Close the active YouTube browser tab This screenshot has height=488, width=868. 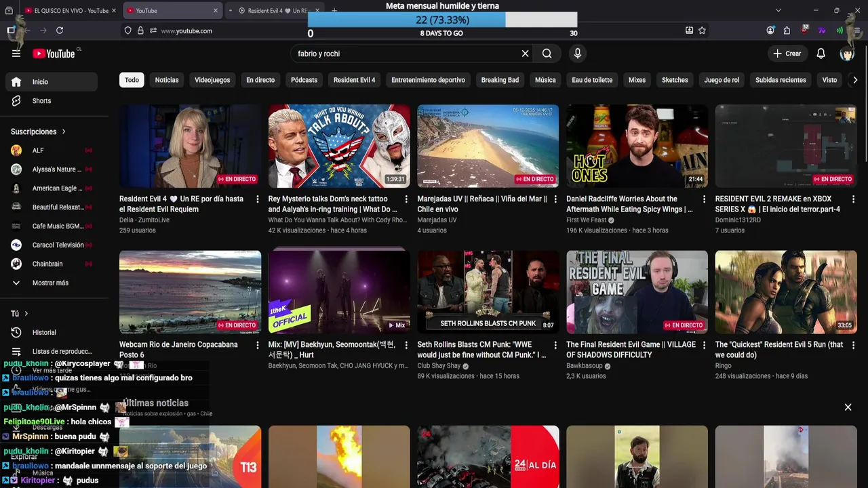(x=216, y=10)
